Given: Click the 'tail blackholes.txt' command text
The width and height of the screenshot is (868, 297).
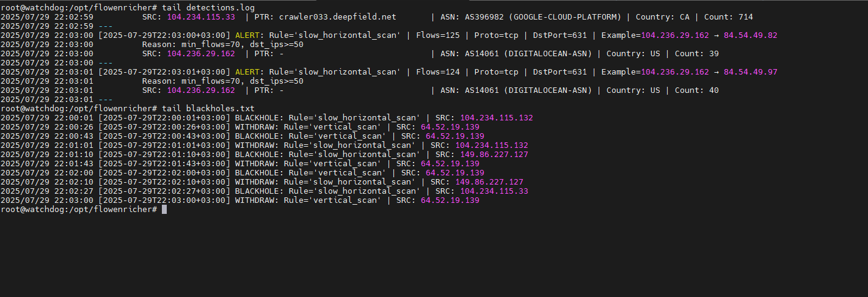Looking at the screenshot, I should point(208,108).
